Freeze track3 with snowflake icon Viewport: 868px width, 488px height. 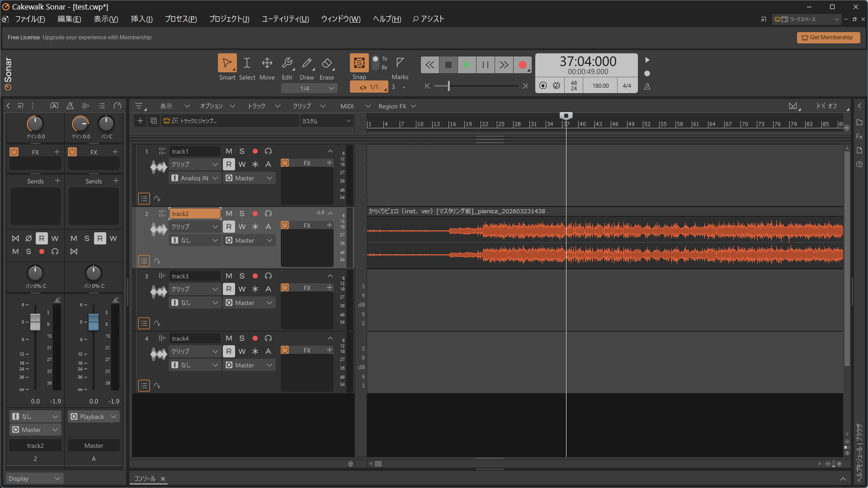[x=255, y=289]
